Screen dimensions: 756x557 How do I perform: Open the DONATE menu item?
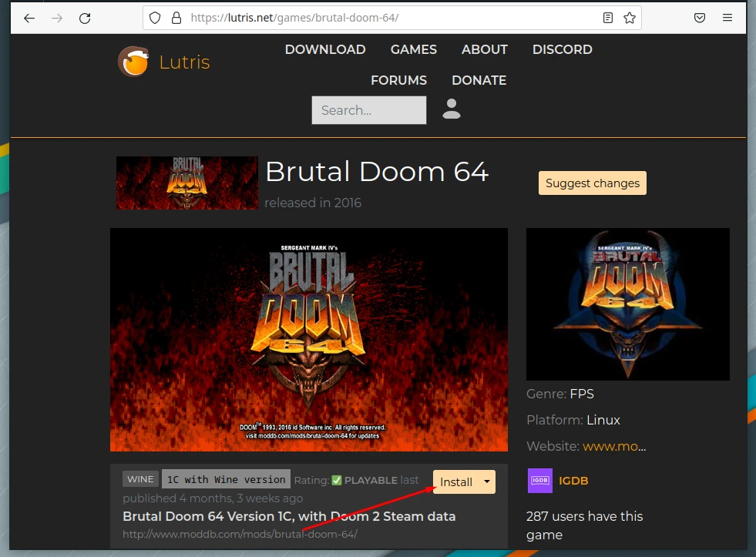(479, 80)
